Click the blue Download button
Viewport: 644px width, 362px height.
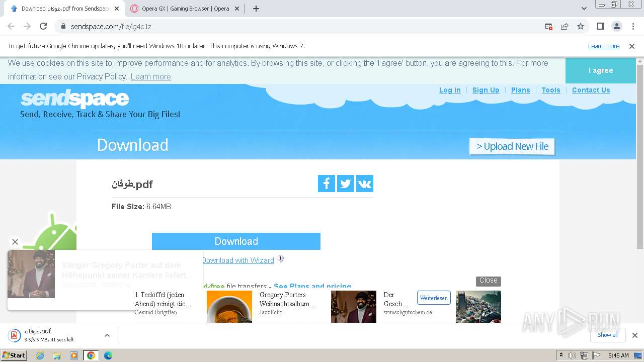point(236,241)
